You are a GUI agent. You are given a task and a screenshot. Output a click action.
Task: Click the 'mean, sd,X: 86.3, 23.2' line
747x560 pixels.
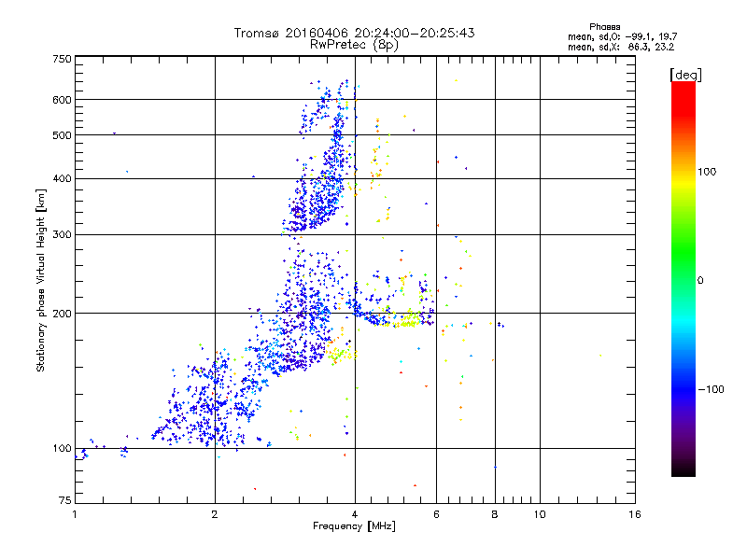point(621,47)
